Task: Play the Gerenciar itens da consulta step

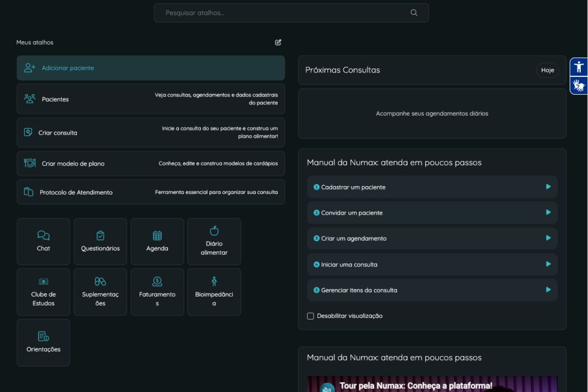Action: (x=548, y=290)
